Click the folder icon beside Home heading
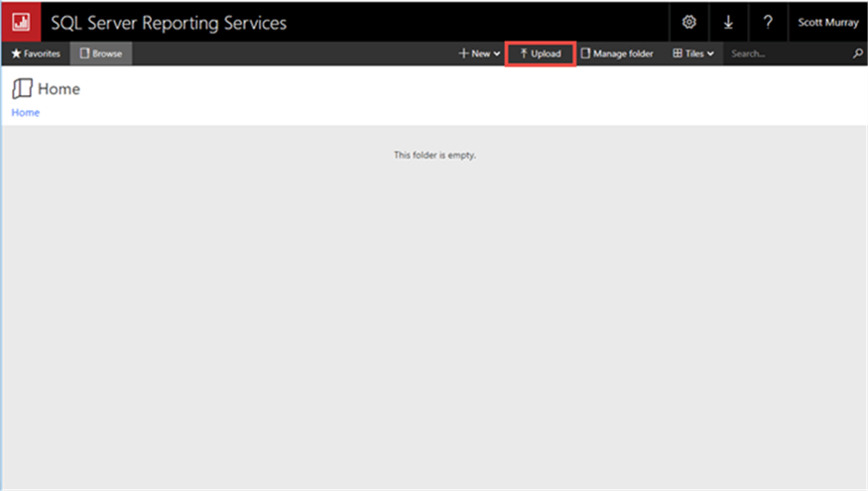Screen dimensions: 868x491 click(x=22, y=88)
